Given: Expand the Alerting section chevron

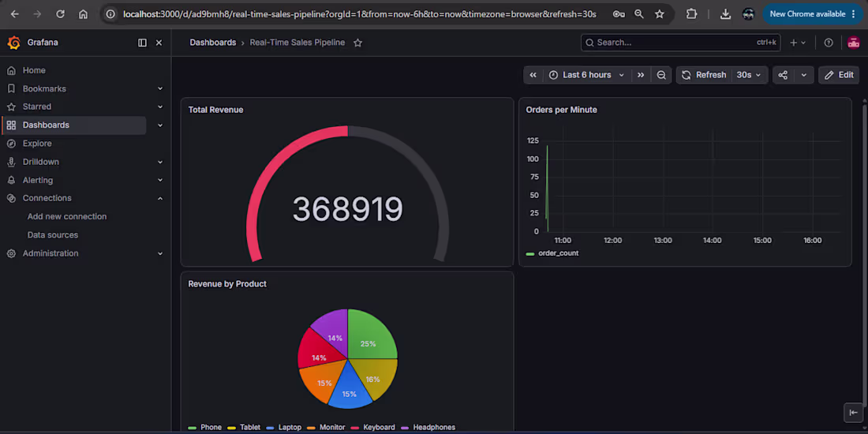Looking at the screenshot, I should click(160, 180).
